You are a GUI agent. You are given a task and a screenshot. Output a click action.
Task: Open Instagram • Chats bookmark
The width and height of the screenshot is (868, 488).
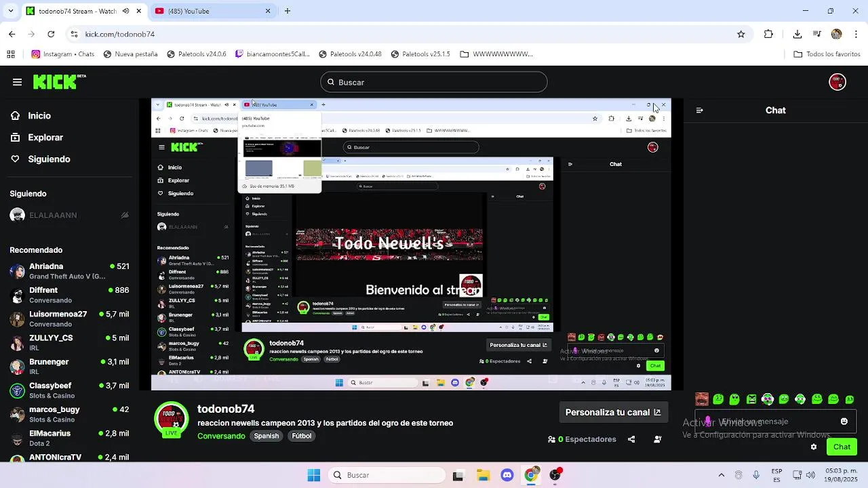point(63,54)
